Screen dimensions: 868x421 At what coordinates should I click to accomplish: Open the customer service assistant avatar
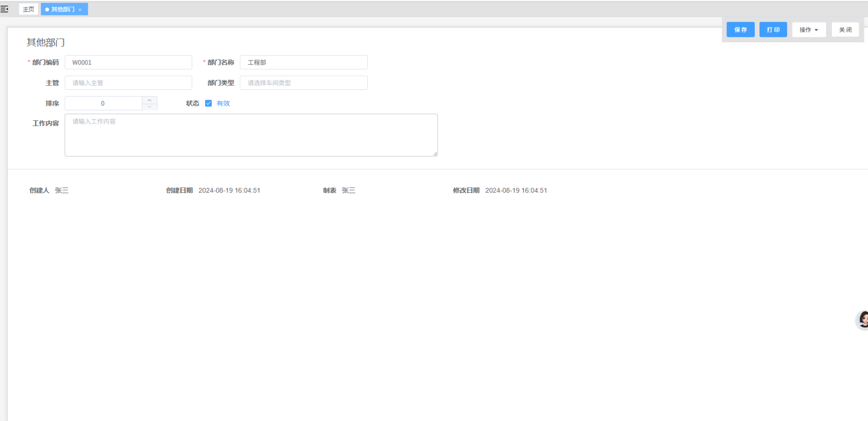[x=863, y=320]
